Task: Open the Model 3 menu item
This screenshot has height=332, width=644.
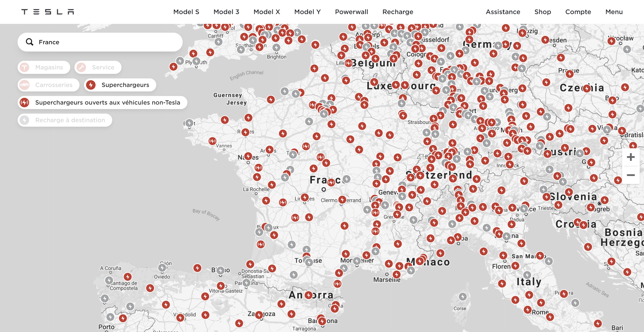Action: (x=226, y=12)
